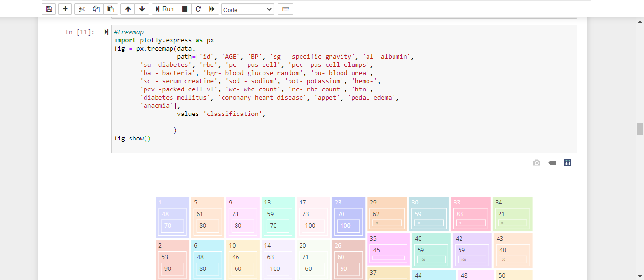Select treemap tile labeled 9

pyautogui.click(x=243, y=217)
